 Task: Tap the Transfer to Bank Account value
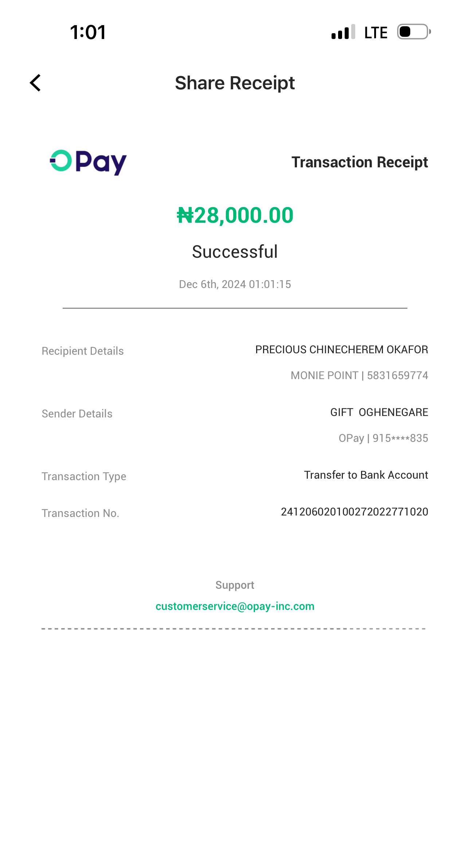pos(366,475)
